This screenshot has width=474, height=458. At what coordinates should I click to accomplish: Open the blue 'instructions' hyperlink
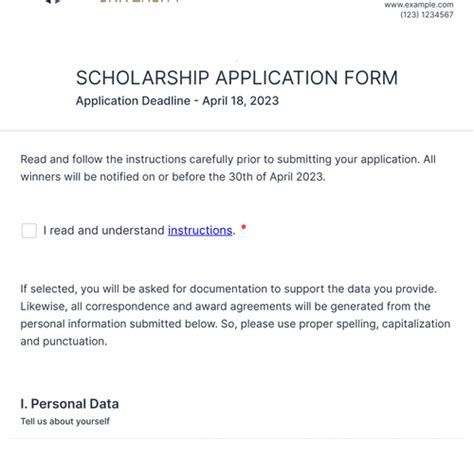[x=200, y=230]
